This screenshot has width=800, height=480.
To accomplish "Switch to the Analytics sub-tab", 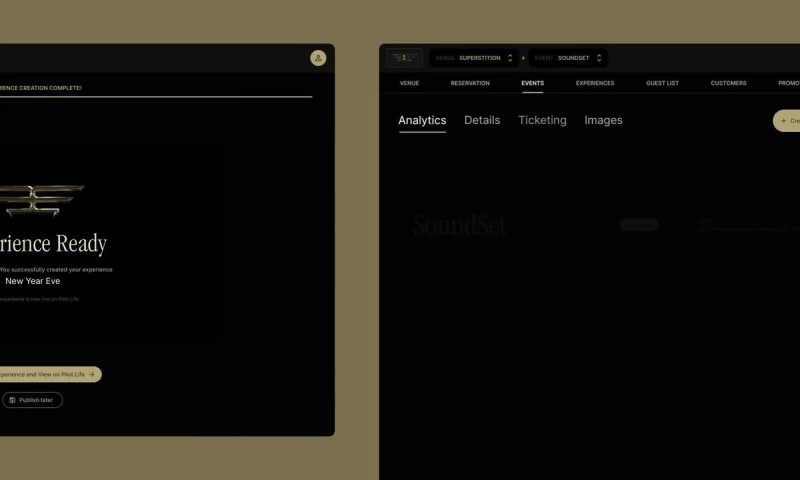I will 422,120.
